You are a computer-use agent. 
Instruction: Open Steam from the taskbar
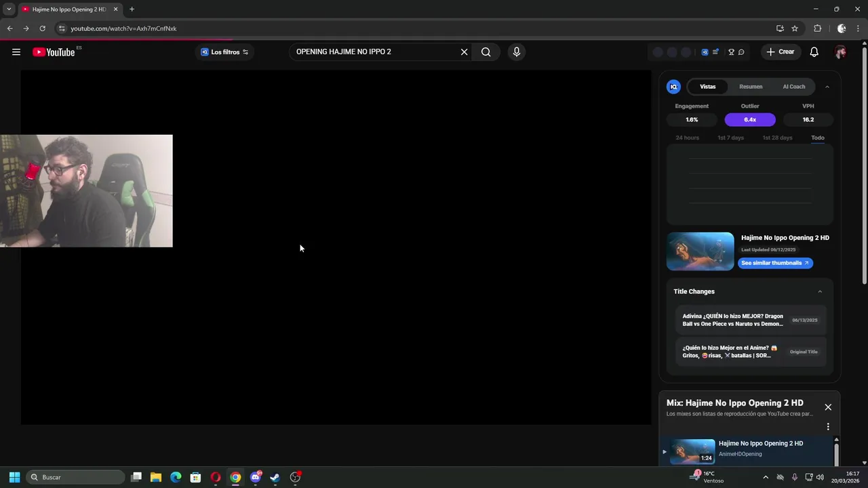275,477
